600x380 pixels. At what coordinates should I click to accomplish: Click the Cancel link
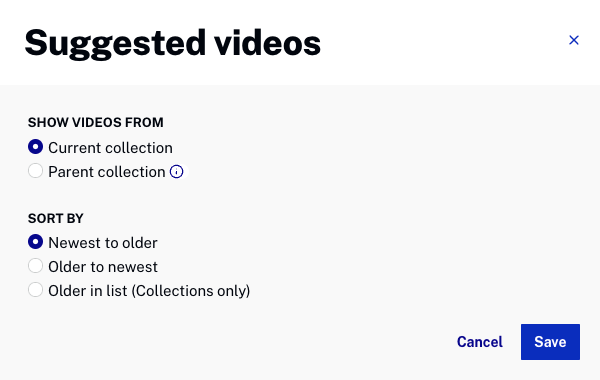point(479,342)
